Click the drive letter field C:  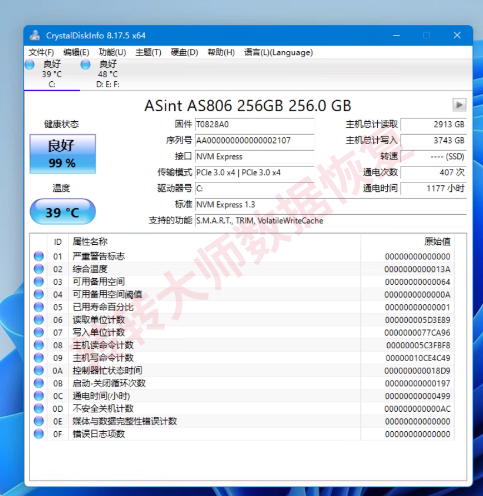tap(255, 189)
